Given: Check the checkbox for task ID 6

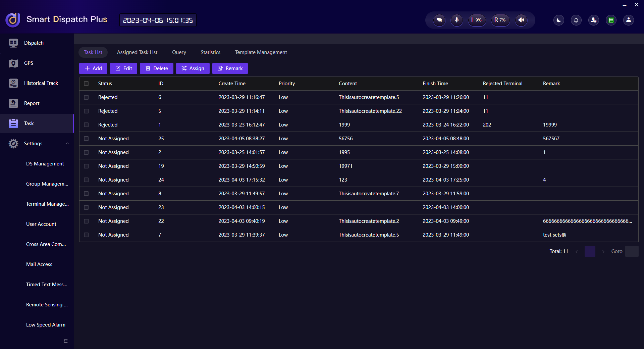Looking at the screenshot, I should click(x=86, y=97).
